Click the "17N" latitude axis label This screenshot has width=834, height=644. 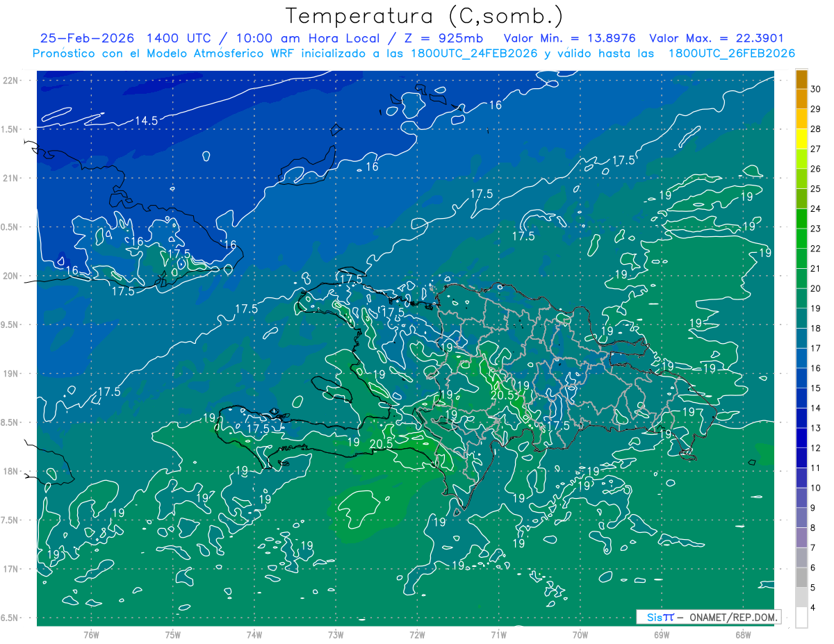[x=10, y=569]
